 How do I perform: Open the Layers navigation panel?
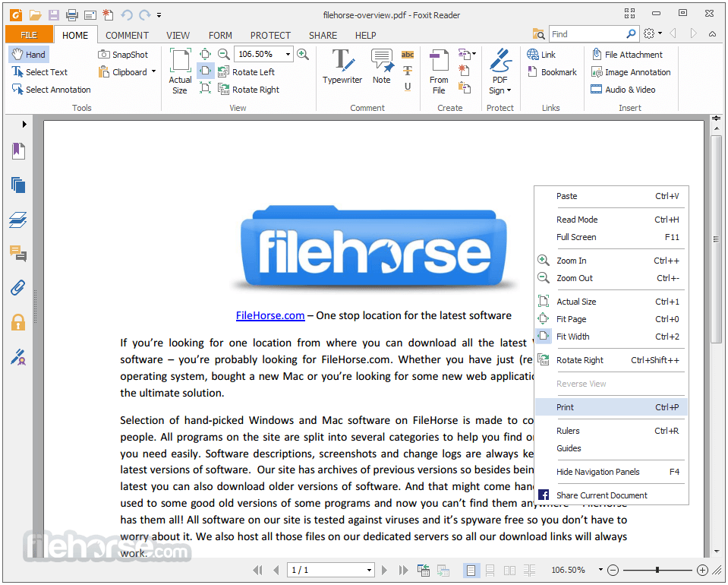[x=18, y=220]
